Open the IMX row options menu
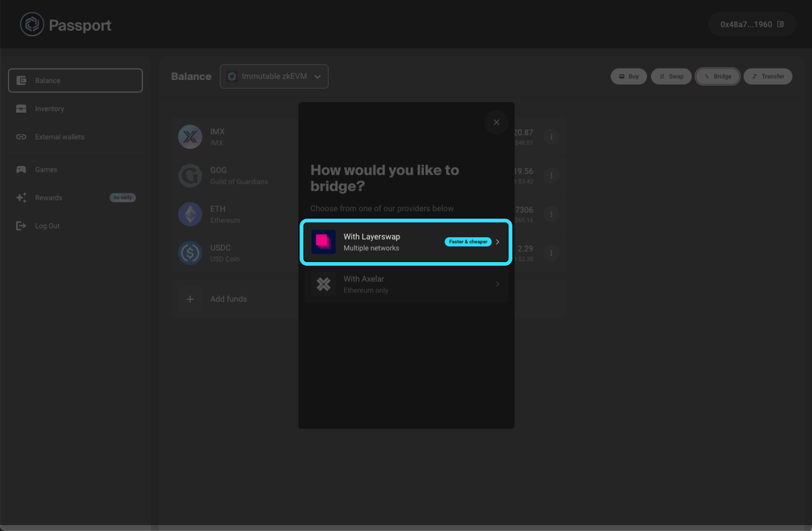 pos(551,137)
